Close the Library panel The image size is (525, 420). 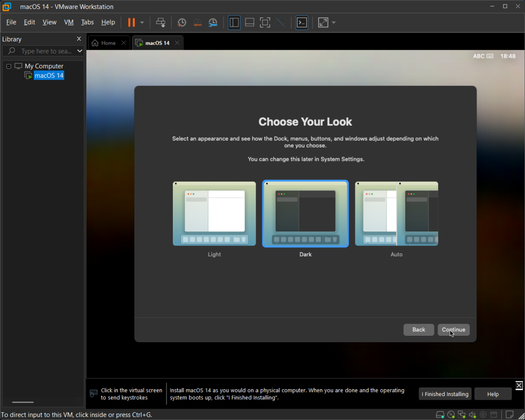pyautogui.click(x=79, y=39)
